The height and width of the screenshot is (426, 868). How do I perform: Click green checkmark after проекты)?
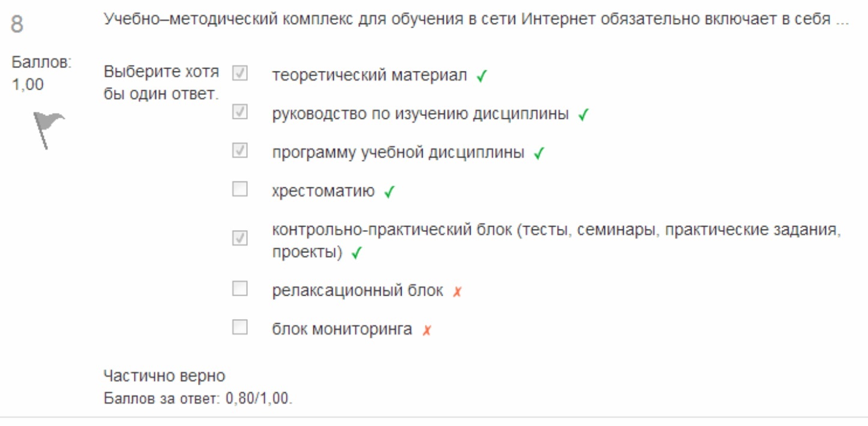pyautogui.click(x=357, y=254)
